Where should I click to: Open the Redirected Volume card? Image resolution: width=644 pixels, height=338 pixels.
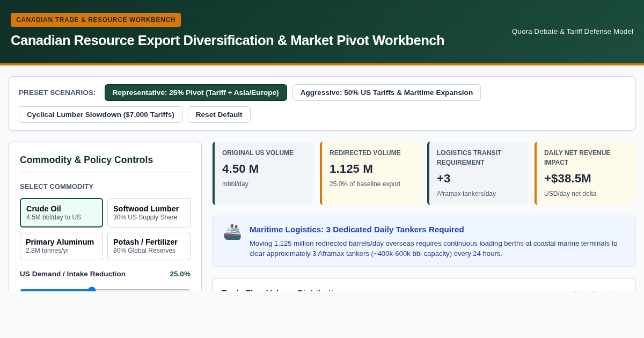[370, 173]
